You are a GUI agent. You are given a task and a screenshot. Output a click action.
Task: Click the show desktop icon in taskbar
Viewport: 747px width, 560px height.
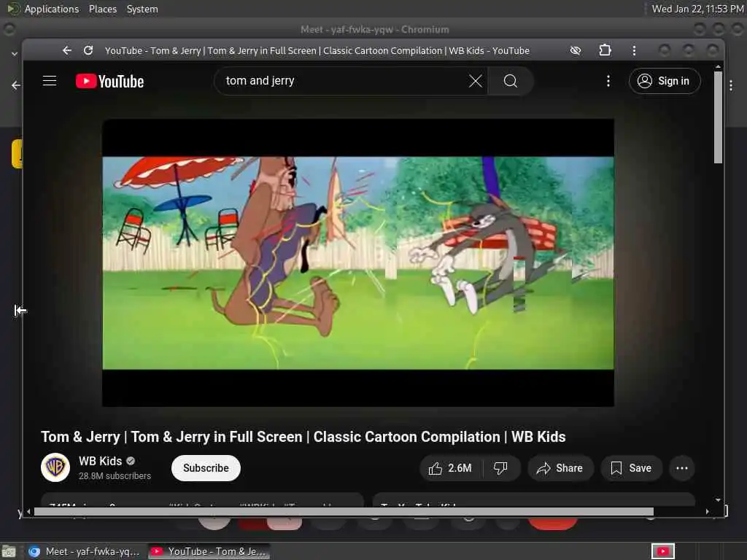tap(9, 551)
